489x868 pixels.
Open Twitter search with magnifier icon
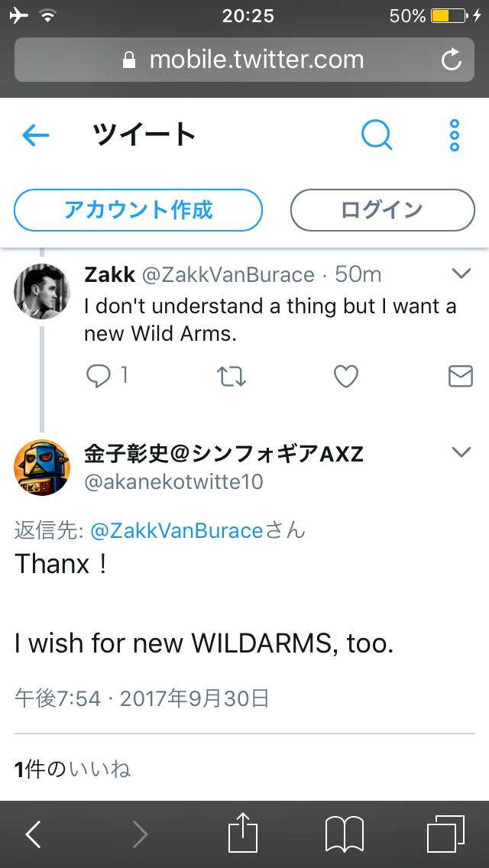[x=376, y=136]
